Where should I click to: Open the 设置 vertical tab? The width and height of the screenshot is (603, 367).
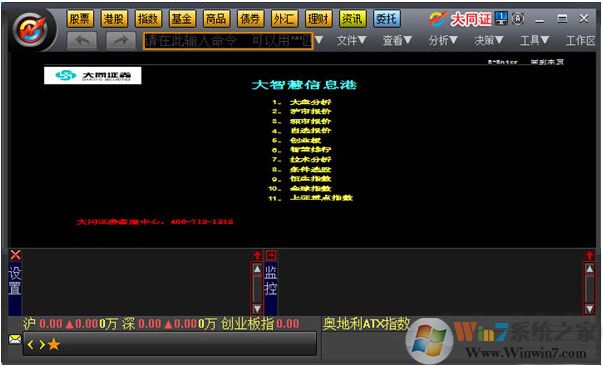(x=15, y=281)
